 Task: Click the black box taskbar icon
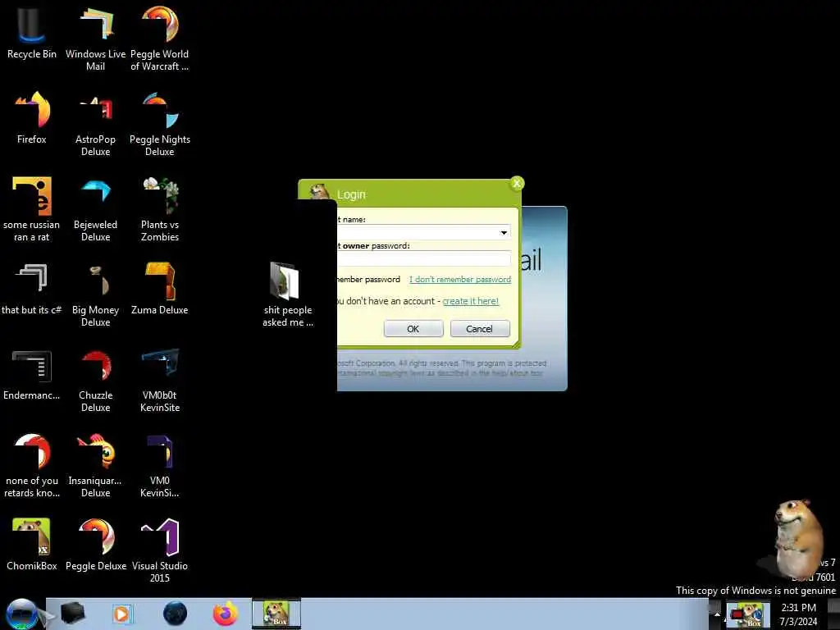(73, 614)
